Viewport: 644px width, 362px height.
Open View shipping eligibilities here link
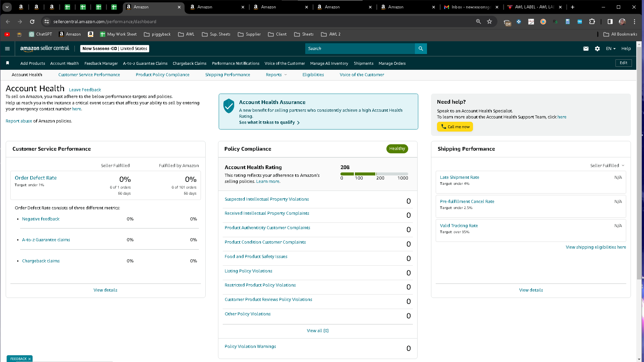point(596,247)
